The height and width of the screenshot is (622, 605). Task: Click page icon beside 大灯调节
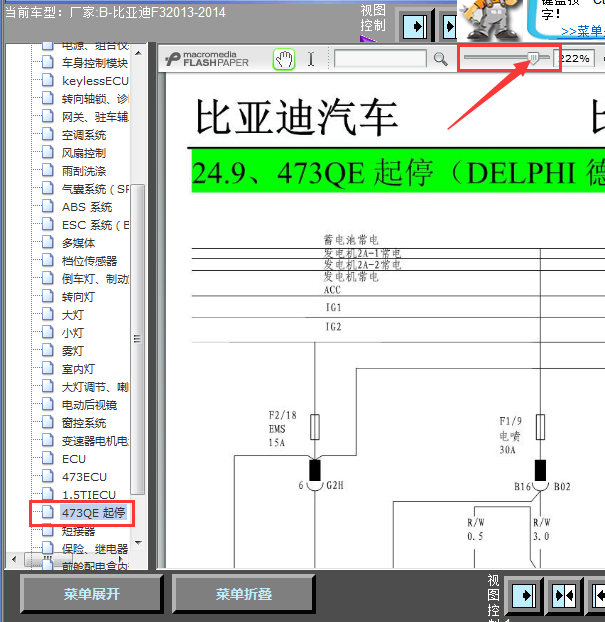(x=48, y=386)
